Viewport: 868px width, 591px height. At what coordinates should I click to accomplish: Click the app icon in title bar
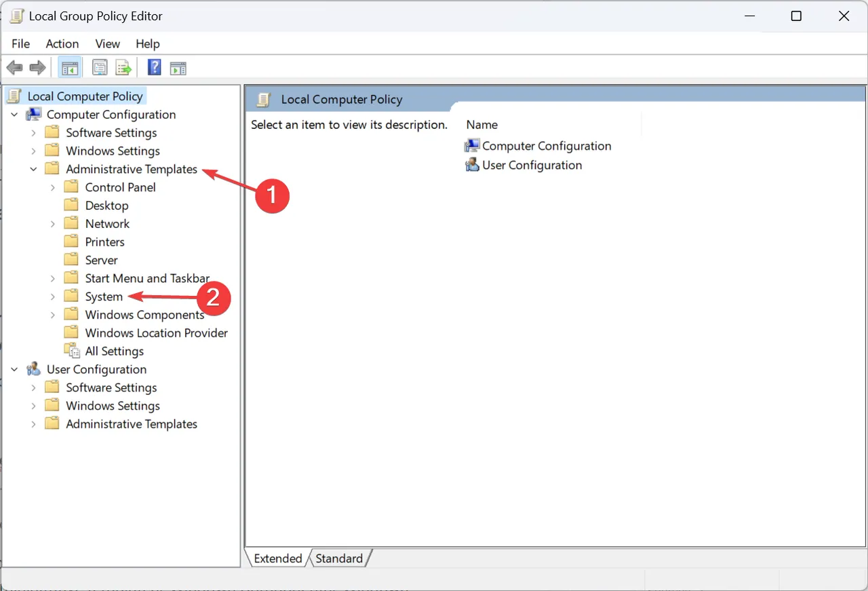16,16
